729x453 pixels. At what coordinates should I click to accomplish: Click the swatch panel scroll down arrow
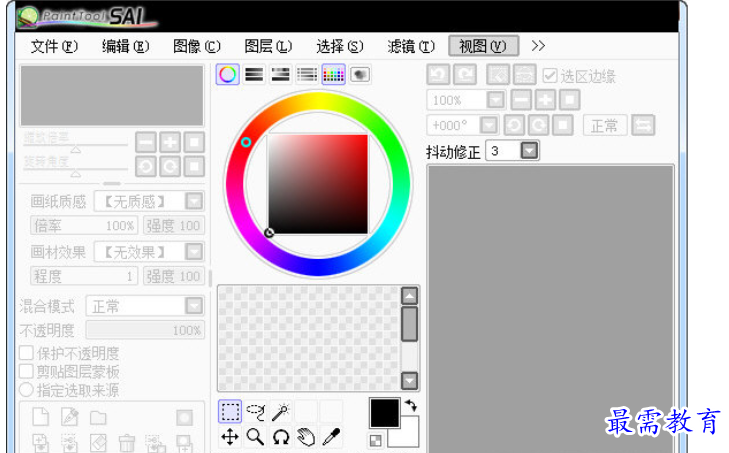410,380
